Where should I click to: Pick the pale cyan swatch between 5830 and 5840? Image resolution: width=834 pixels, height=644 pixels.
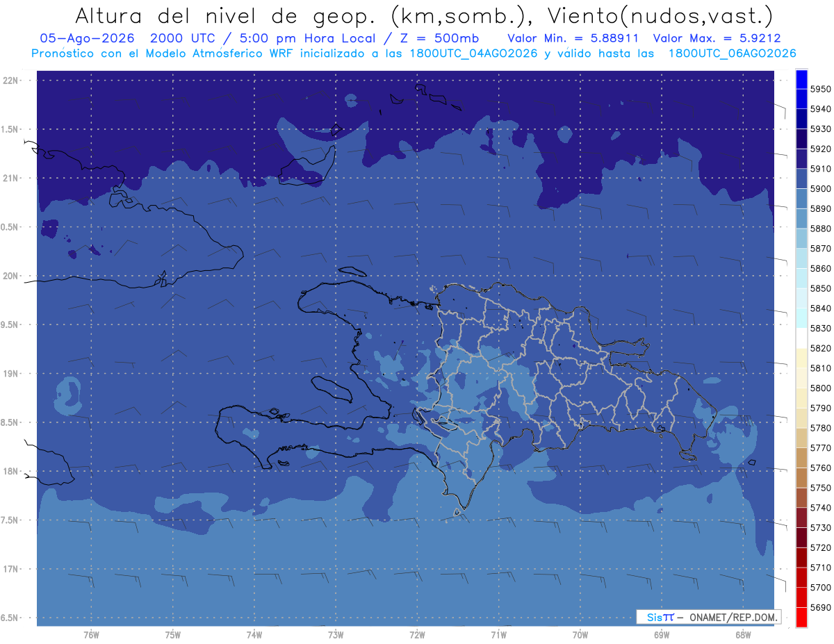coord(801,318)
